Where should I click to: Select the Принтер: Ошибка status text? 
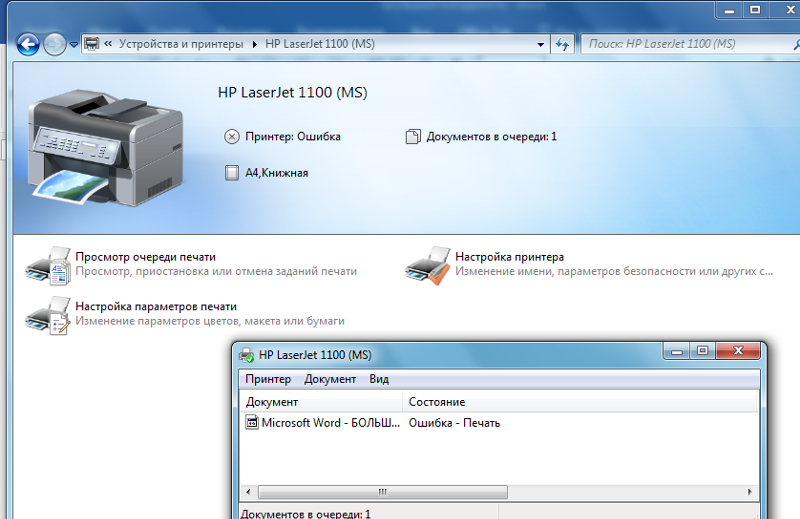[293, 137]
